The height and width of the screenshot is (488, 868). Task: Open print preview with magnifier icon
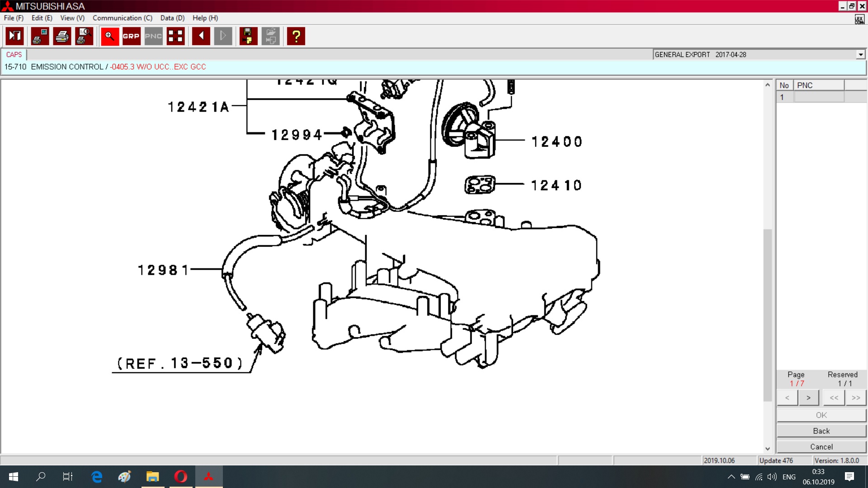[84, 36]
